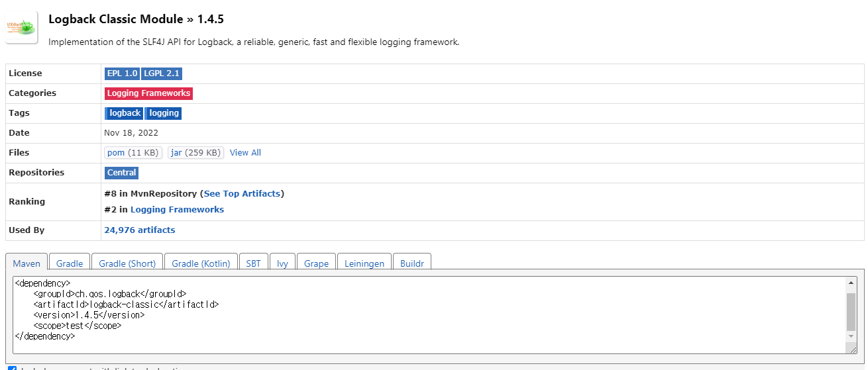Screen dimensions: 868x370
Task: Click the Repositories row label
Action: 36,173
